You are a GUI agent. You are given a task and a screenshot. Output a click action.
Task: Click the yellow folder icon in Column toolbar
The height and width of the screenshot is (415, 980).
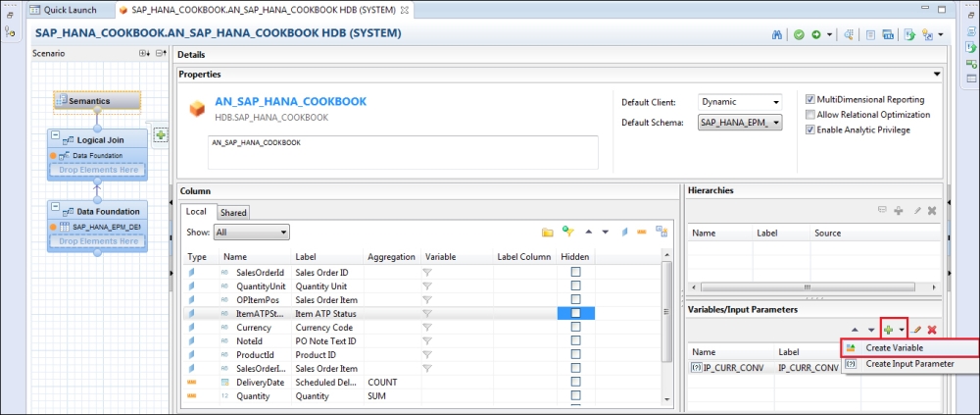[548, 233]
